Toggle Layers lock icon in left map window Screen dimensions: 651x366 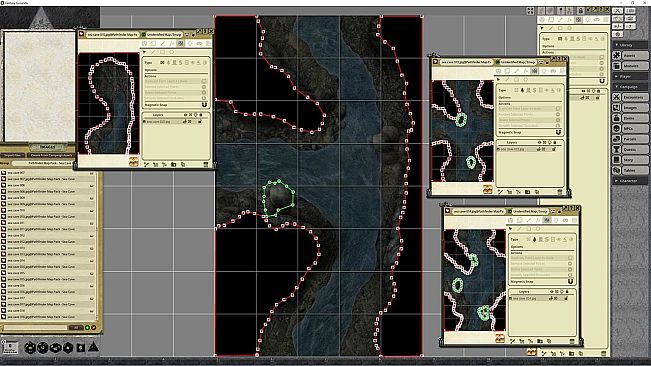[201, 115]
